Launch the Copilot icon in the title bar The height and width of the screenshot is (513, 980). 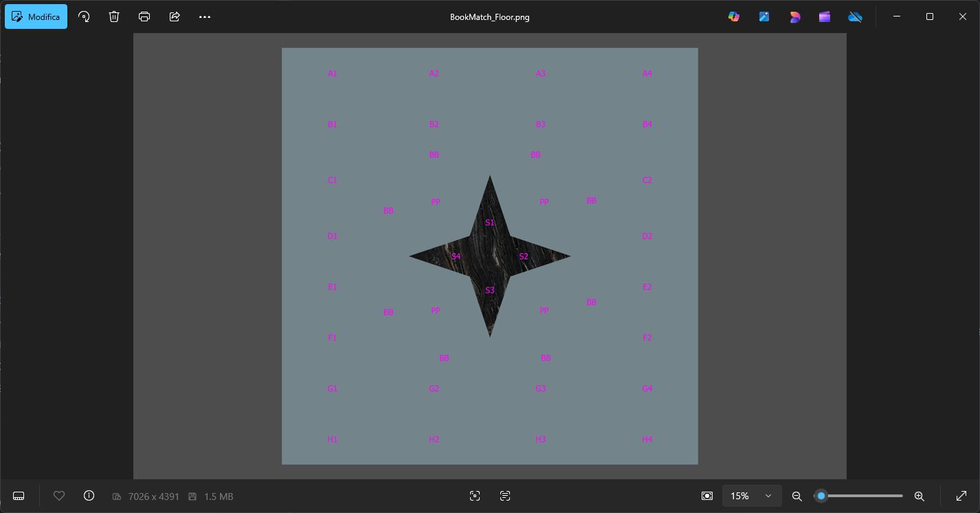pos(734,17)
